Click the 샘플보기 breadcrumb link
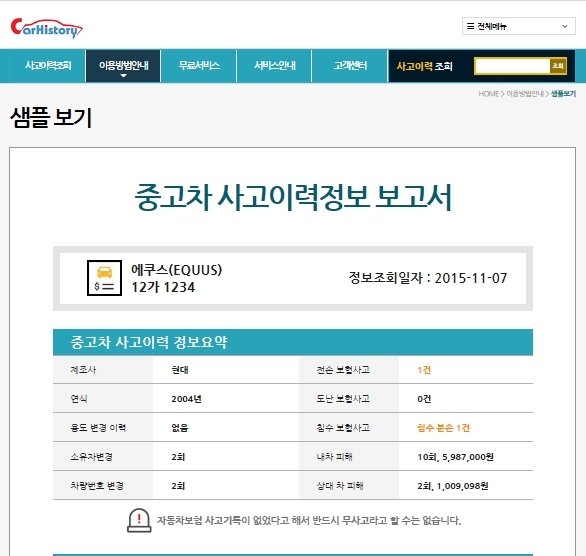Viewport: 586px width, 556px height. coord(563,94)
